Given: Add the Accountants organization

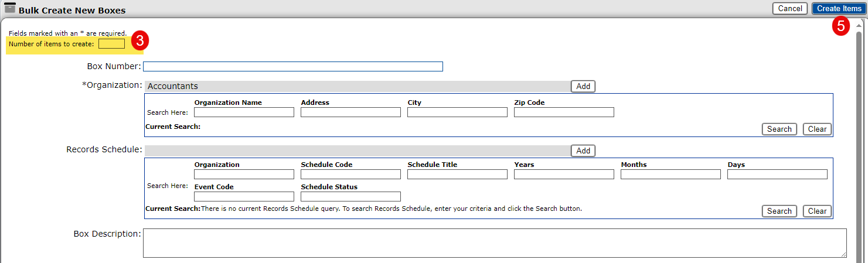Looking at the screenshot, I should point(583,86).
